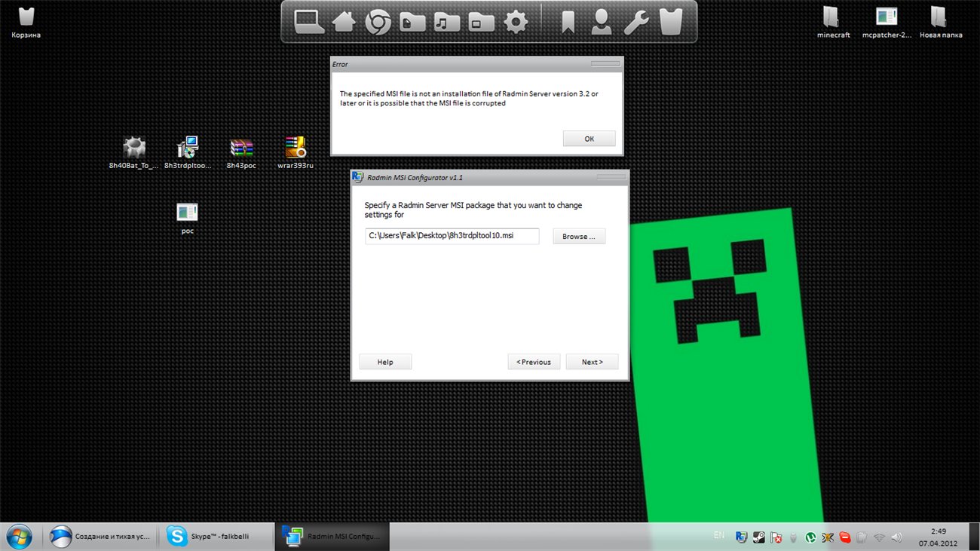Viewport: 980px width, 551px height.
Task: Click the Radmin MSI Configu... taskbar button
Action: [x=332, y=537]
